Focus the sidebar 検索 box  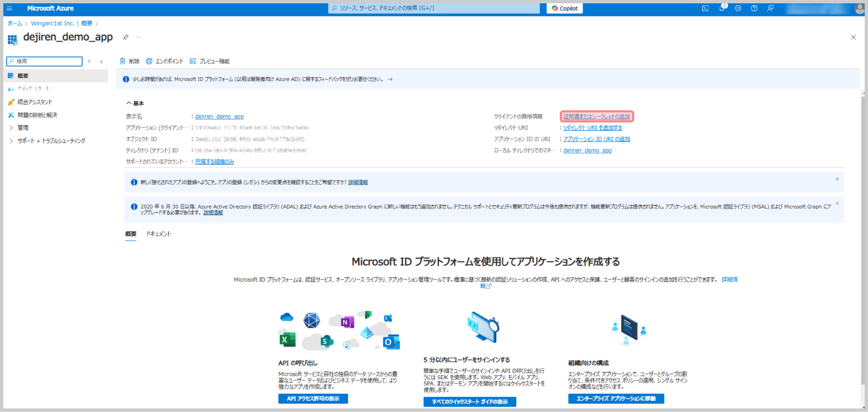[45, 61]
